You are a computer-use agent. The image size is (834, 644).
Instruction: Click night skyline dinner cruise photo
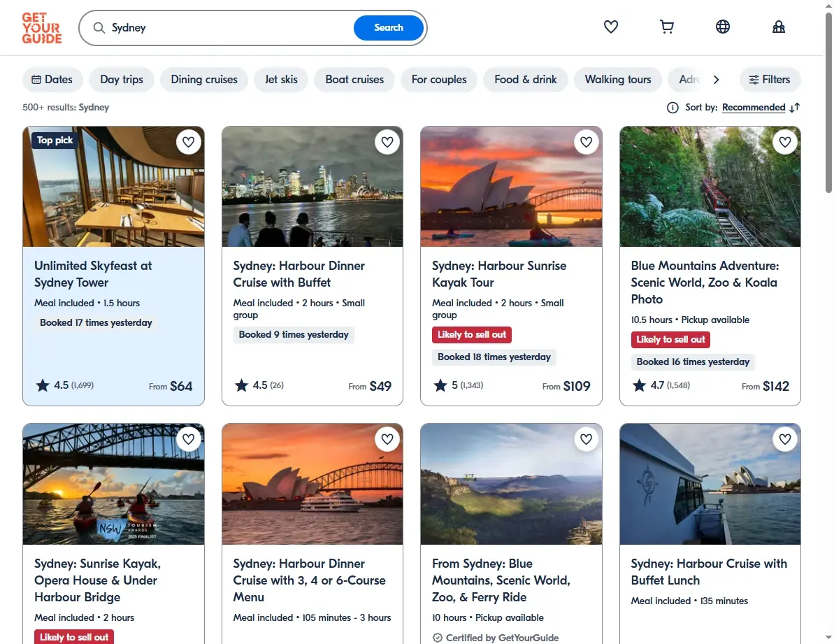click(x=312, y=187)
